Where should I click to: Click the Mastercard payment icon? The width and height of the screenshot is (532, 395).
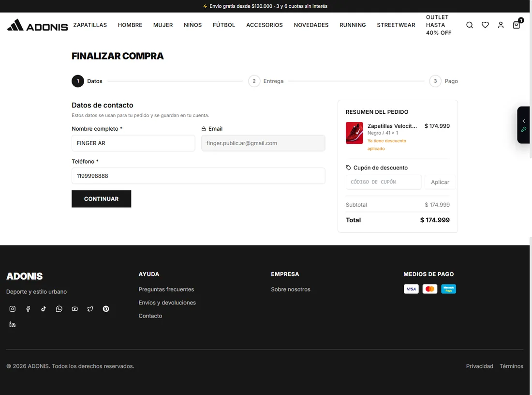tap(429, 289)
